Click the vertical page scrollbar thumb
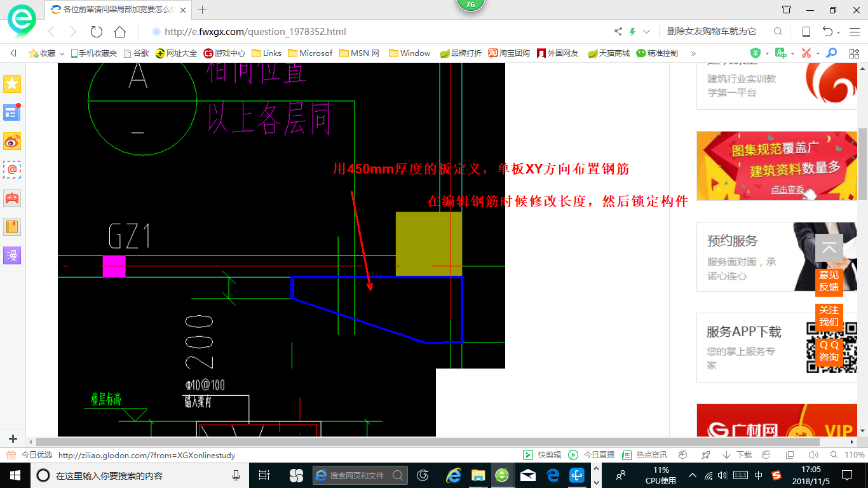Viewport: 868px width, 488px height. (862, 164)
